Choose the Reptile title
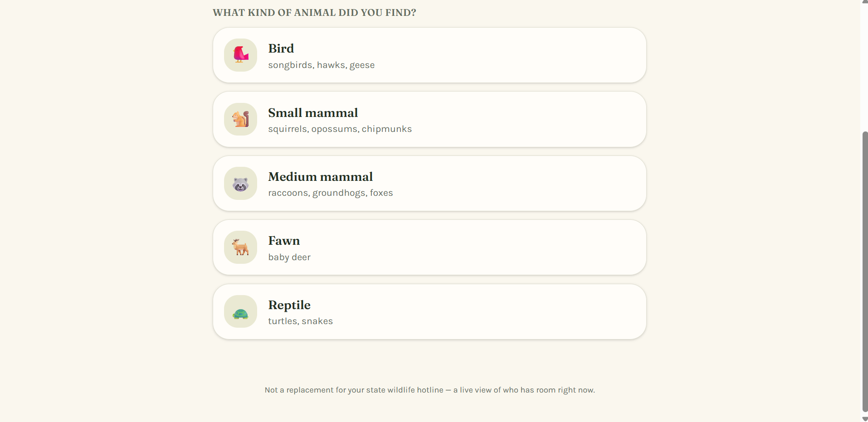 pyautogui.click(x=289, y=305)
